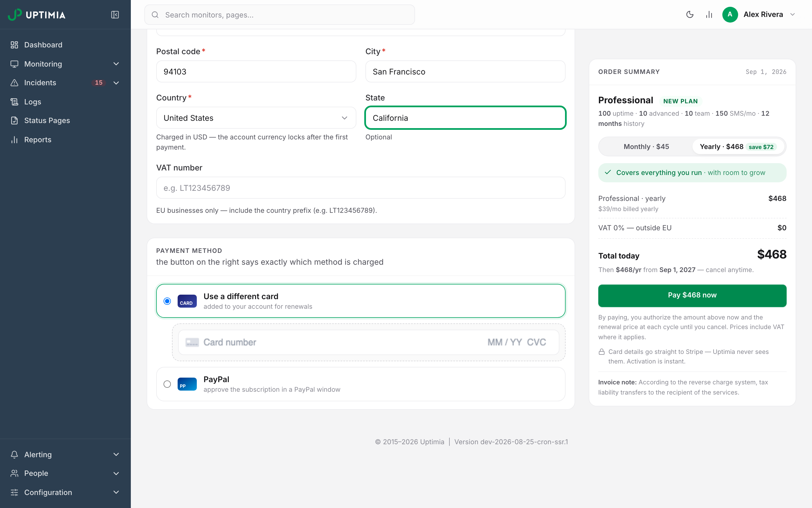Click the Total today $468 amount
This screenshot has height=508, width=812.
point(771,254)
